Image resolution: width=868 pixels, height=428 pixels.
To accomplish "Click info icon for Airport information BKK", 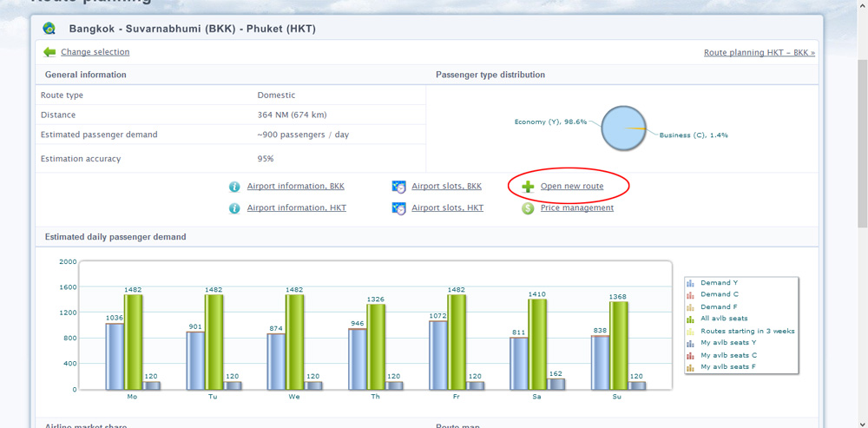I will pyautogui.click(x=234, y=187).
